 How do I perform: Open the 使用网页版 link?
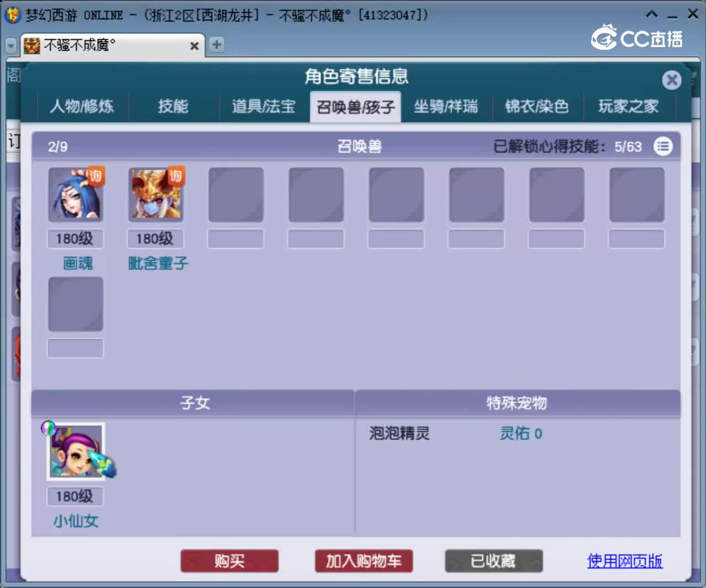[x=624, y=561]
